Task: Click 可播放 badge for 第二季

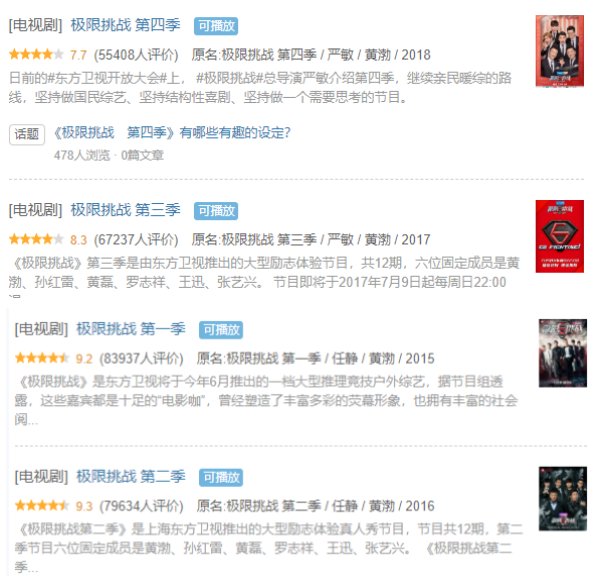Action: coord(221,477)
